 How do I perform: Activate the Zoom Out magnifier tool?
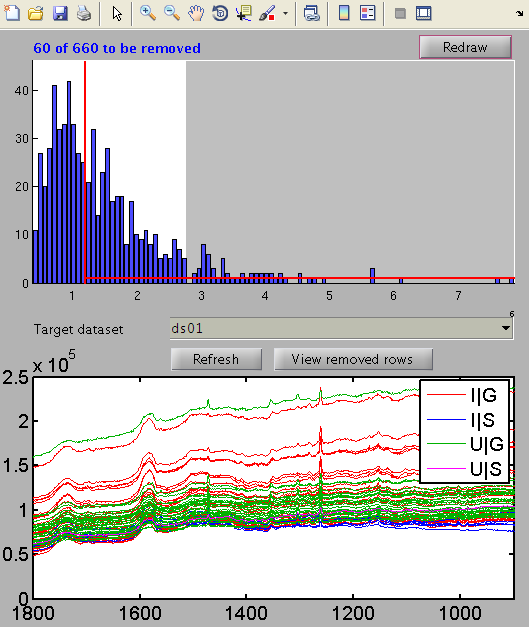(172, 13)
